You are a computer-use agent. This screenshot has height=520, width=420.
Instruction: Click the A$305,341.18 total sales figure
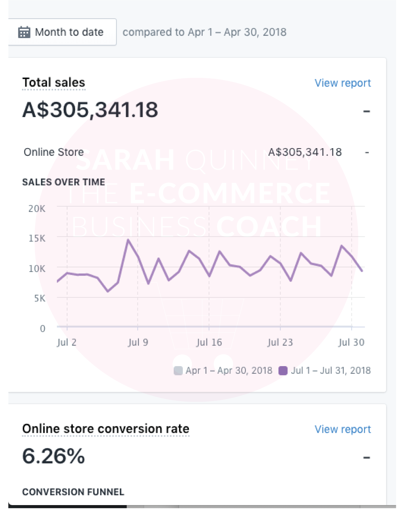point(90,110)
